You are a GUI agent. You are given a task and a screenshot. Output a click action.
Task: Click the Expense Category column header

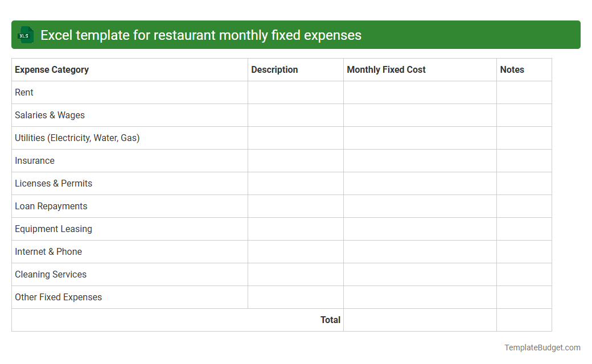click(x=51, y=69)
